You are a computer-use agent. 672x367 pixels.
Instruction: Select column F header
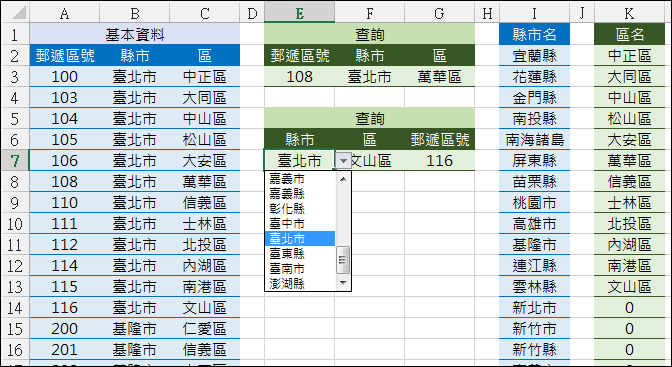pyautogui.click(x=369, y=13)
